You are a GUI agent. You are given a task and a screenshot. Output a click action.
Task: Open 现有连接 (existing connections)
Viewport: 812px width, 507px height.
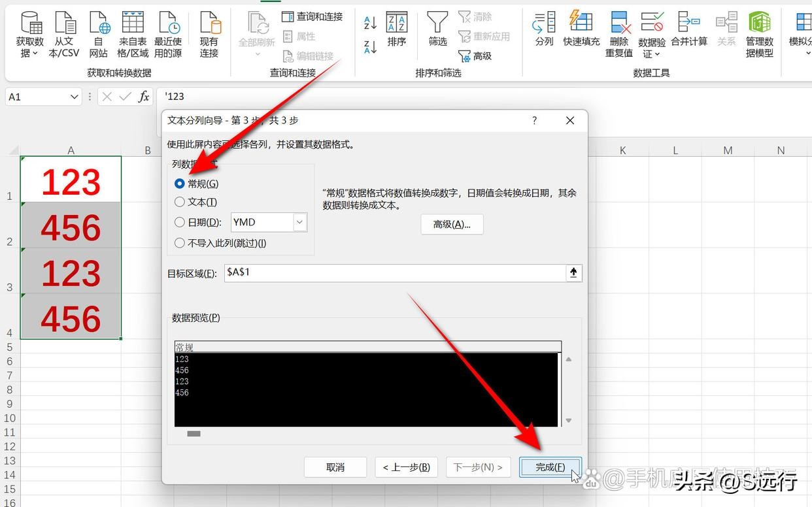click(x=209, y=35)
